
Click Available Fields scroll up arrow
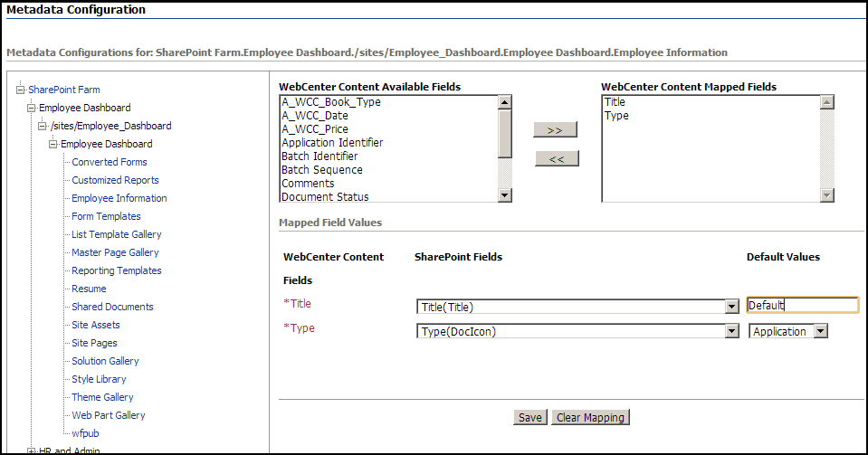pyautogui.click(x=504, y=102)
